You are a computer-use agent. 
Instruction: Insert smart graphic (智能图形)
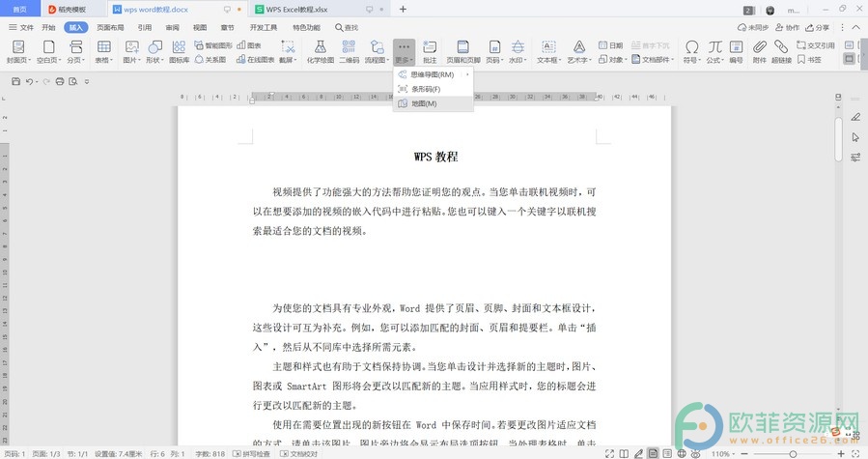click(x=213, y=45)
